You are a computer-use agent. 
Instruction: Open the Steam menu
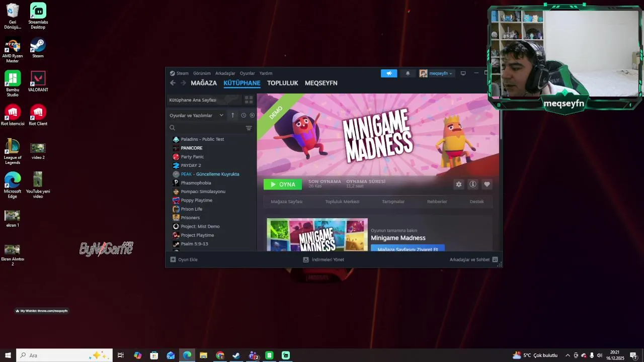tap(179, 73)
